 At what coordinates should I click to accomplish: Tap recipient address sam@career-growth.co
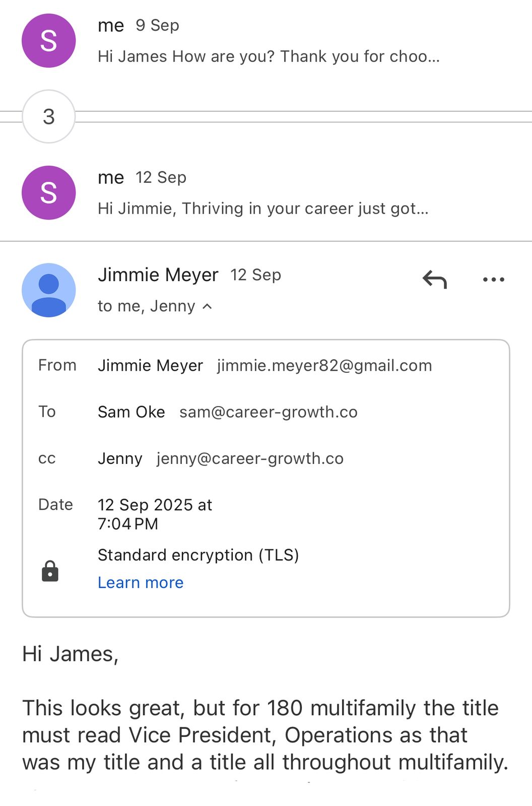(x=269, y=412)
